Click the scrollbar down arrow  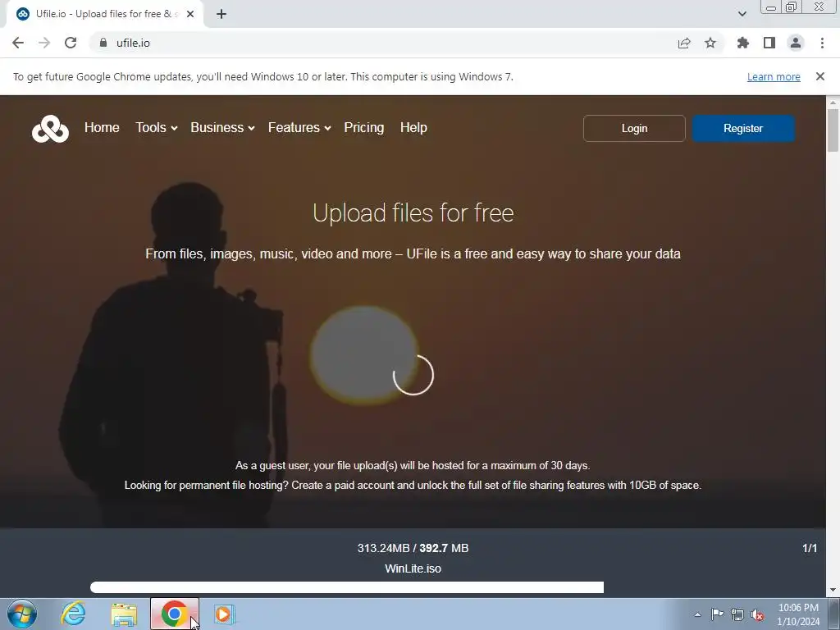tap(833, 591)
